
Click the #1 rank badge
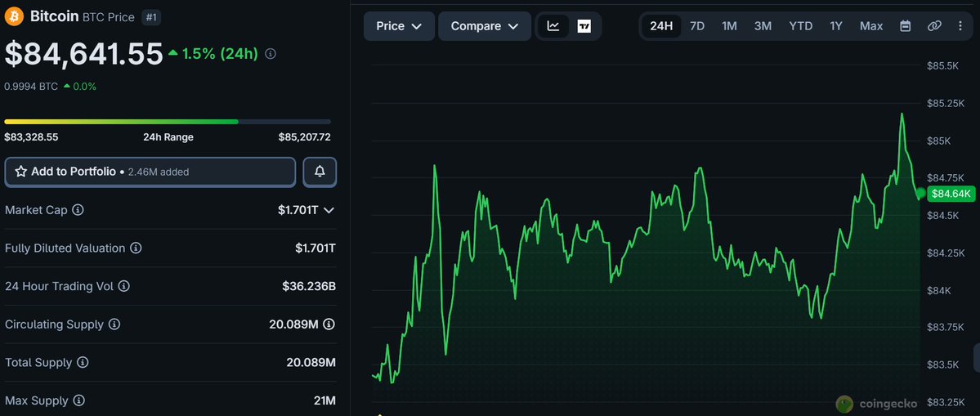(151, 17)
